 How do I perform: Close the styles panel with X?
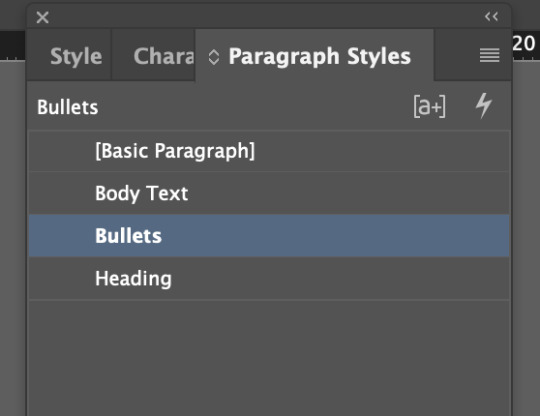[x=42, y=17]
